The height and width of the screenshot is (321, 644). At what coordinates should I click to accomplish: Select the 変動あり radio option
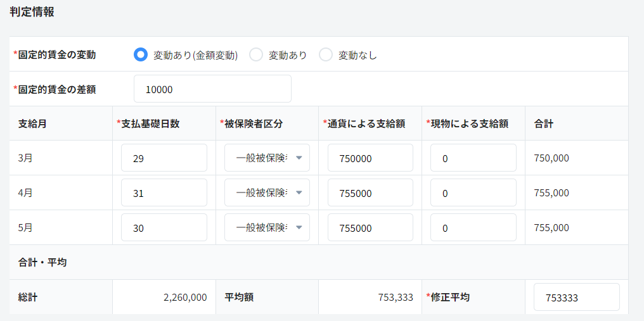tap(256, 55)
